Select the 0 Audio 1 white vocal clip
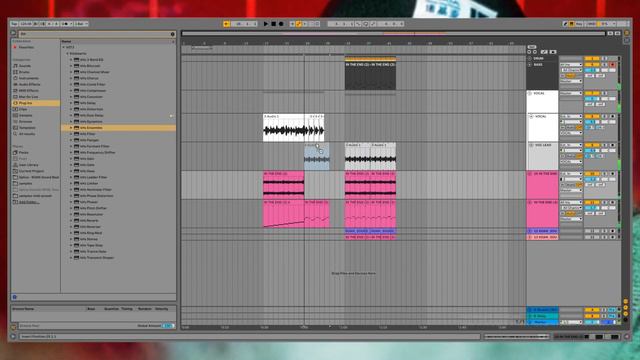640x360 pixels. [x=284, y=128]
